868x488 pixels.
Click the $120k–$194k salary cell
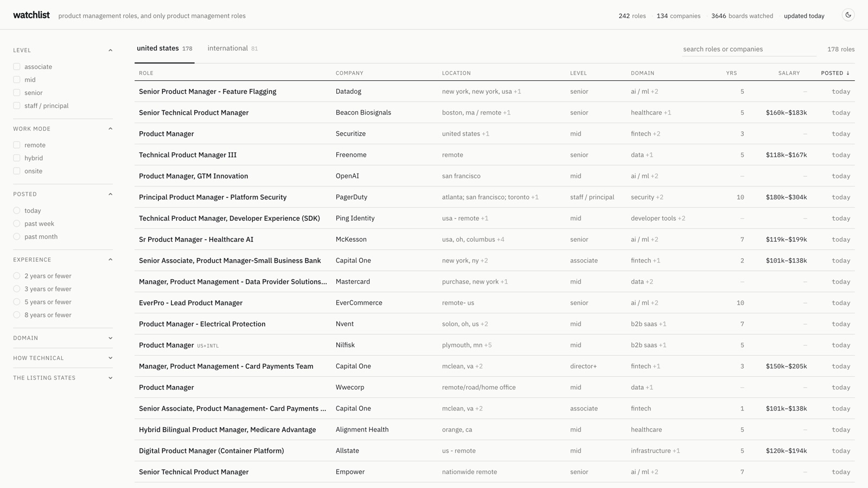pyautogui.click(x=786, y=451)
